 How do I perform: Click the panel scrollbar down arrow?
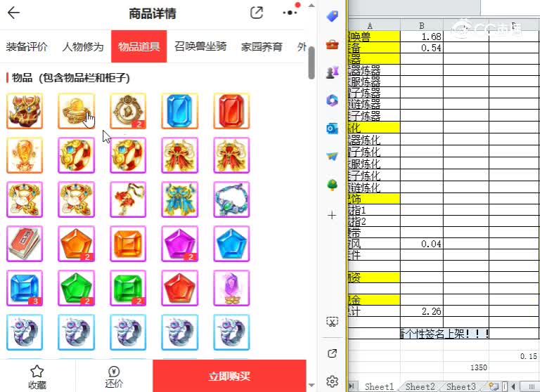pos(311,385)
